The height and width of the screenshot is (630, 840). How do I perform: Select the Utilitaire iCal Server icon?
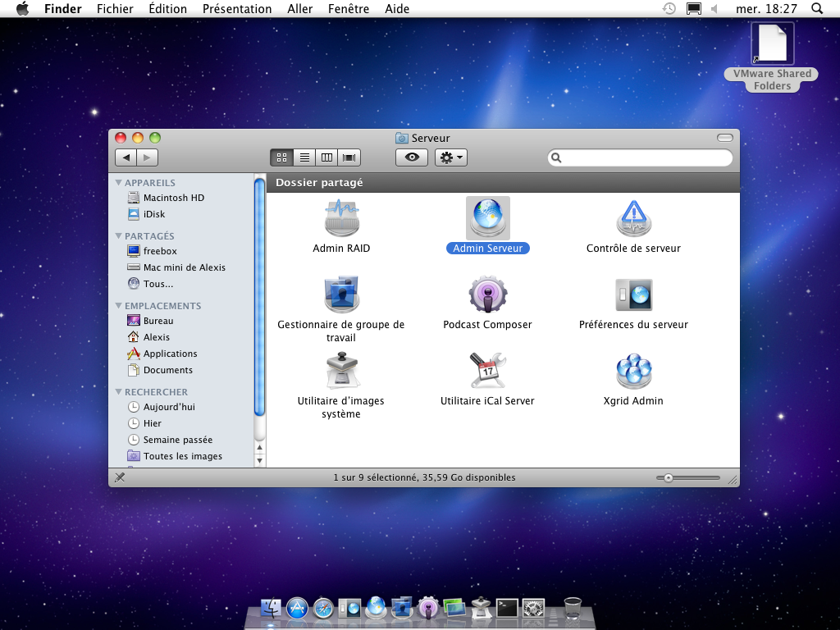pos(487,370)
